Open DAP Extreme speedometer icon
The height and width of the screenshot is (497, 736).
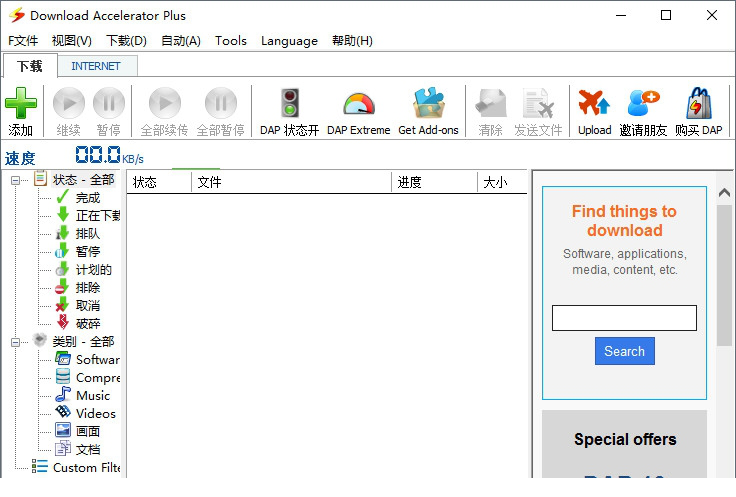[x=359, y=104]
